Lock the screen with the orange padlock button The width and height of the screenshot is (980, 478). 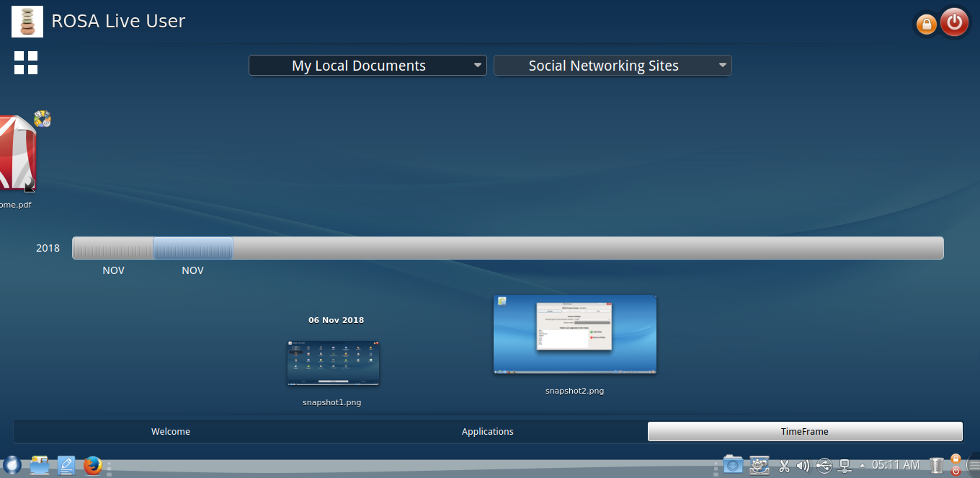(x=927, y=25)
